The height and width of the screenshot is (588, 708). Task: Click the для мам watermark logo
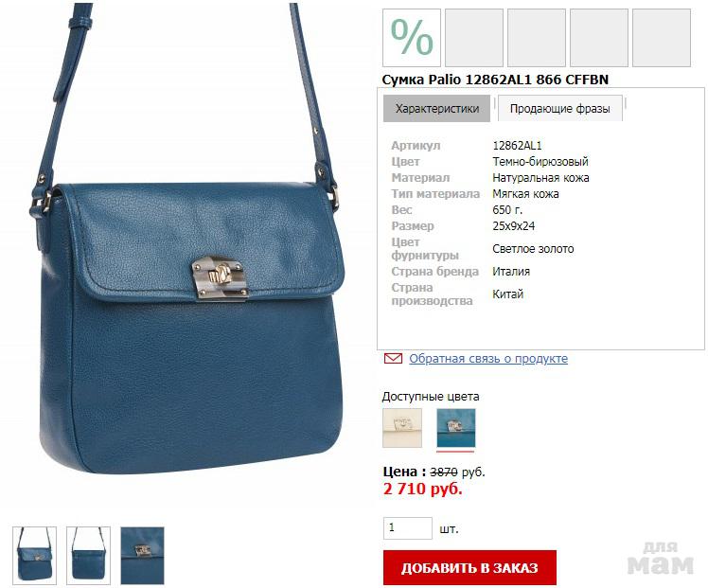tap(660, 559)
